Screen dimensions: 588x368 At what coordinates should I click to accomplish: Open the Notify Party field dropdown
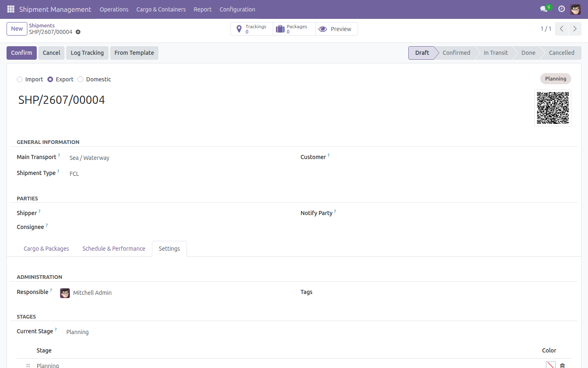(457, 213)
